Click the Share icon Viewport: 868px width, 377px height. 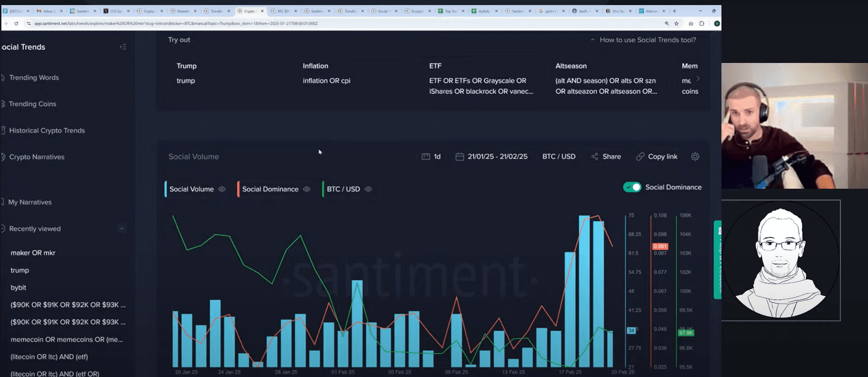pyautogui.click(x=595, y=157)
